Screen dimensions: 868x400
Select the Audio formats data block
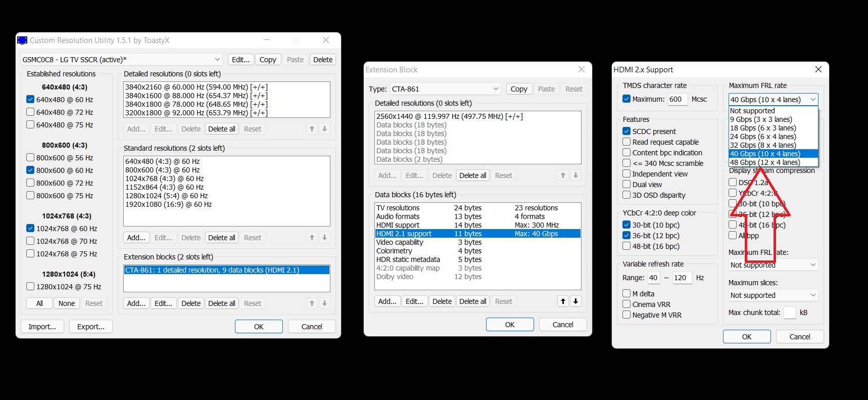pos(478,216)
